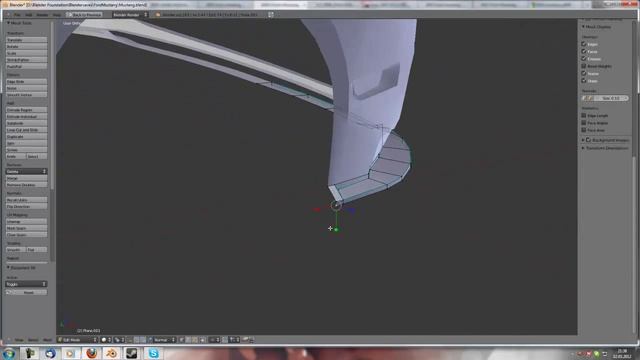Click the Loop Cut and Slide button
Image resolution: width=640 pixels, height=360 pixels.
[26, 130]
